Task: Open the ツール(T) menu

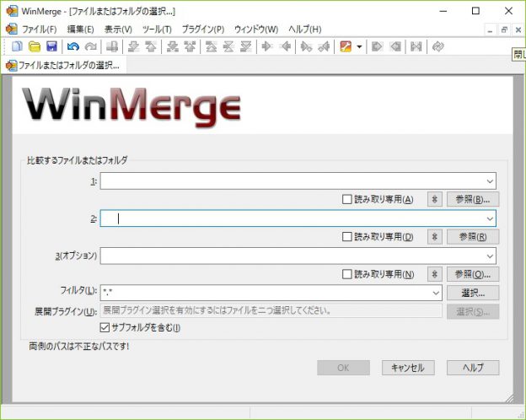Action: 157,30
